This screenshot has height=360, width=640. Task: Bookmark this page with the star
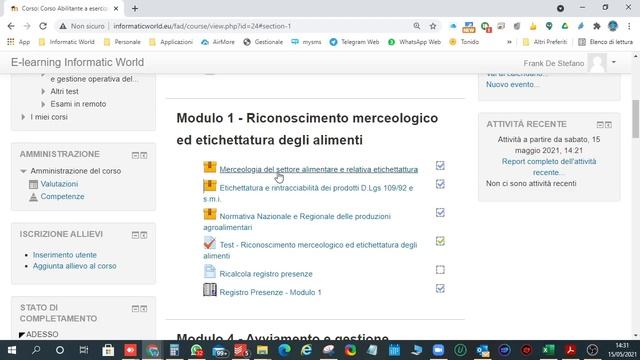click(433, 26)
